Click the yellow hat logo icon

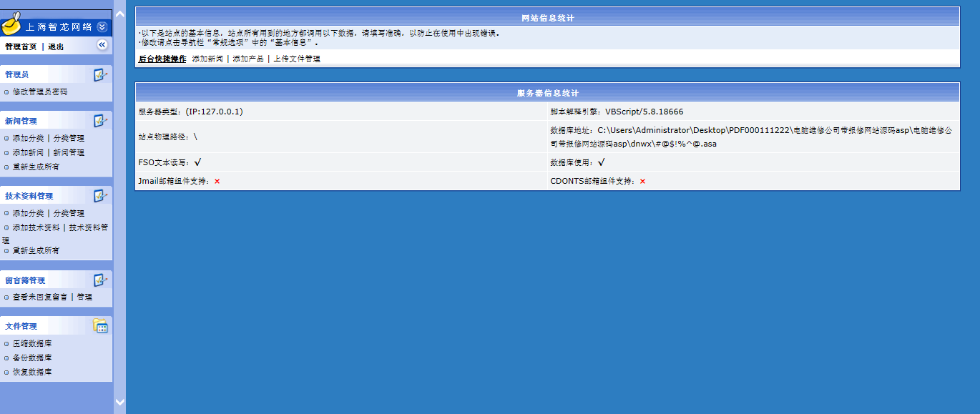[x=11, y=25]
